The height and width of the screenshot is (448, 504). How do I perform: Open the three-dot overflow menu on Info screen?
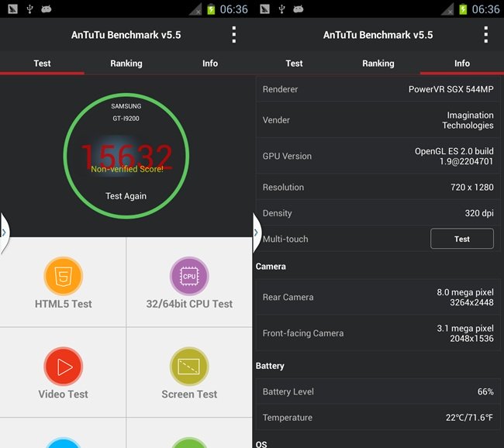tap(485, 35)
